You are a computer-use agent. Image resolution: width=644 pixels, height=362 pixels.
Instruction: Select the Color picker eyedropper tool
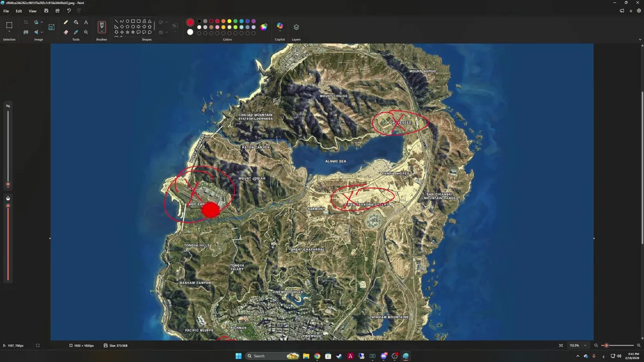pos(76,32)
